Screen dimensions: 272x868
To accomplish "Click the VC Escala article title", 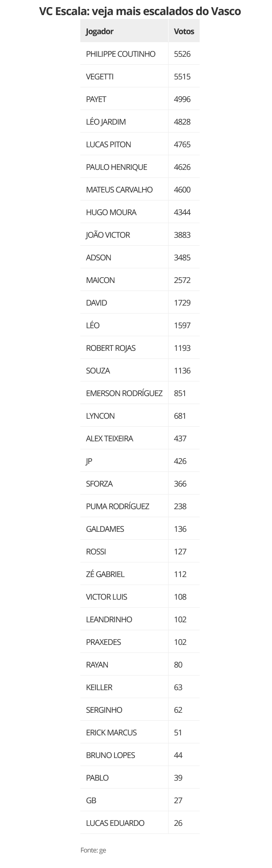I will 140,11.
